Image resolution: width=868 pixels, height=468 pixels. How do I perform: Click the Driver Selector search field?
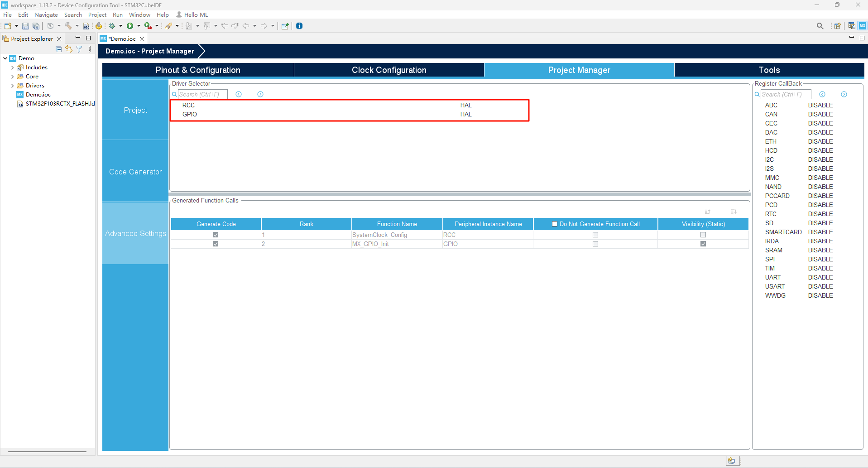[x=202, y=94]
